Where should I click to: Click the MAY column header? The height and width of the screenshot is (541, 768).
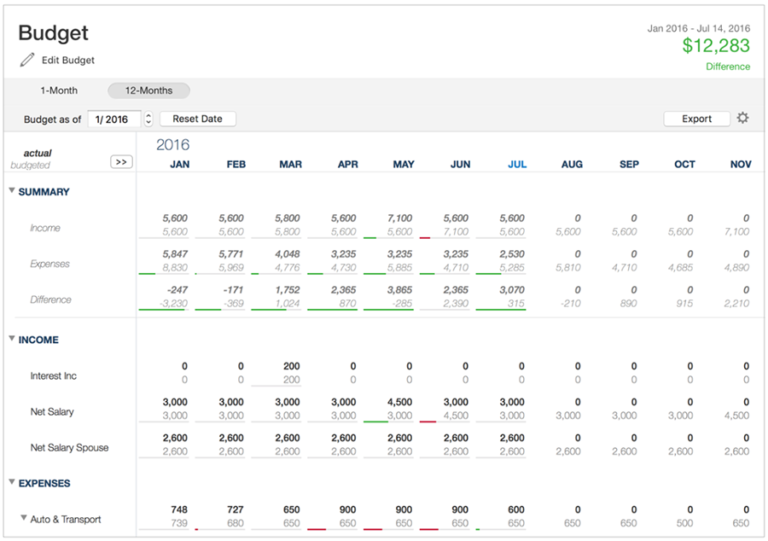(x=404, y=165)
